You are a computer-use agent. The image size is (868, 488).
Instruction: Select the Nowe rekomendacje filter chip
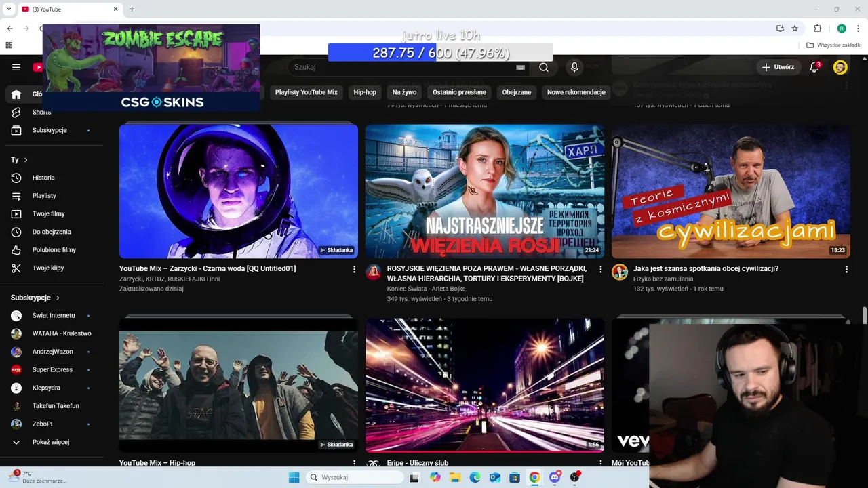(576, 92)
